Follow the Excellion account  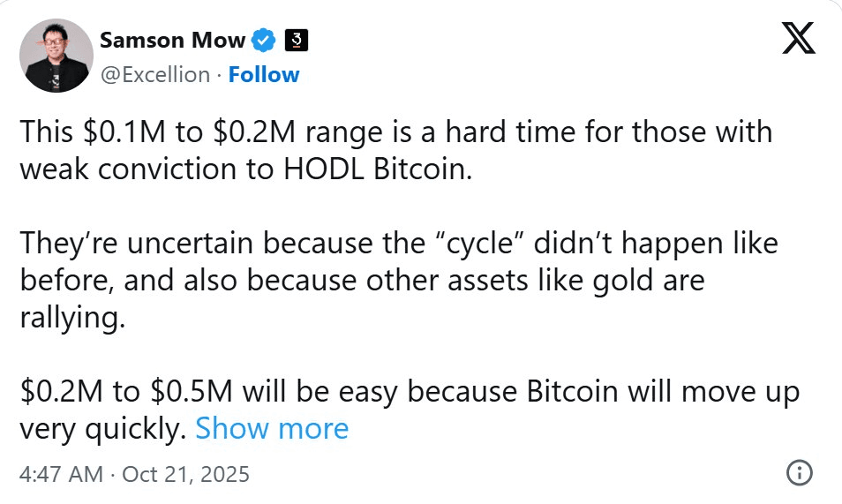[x=264, y=75]
